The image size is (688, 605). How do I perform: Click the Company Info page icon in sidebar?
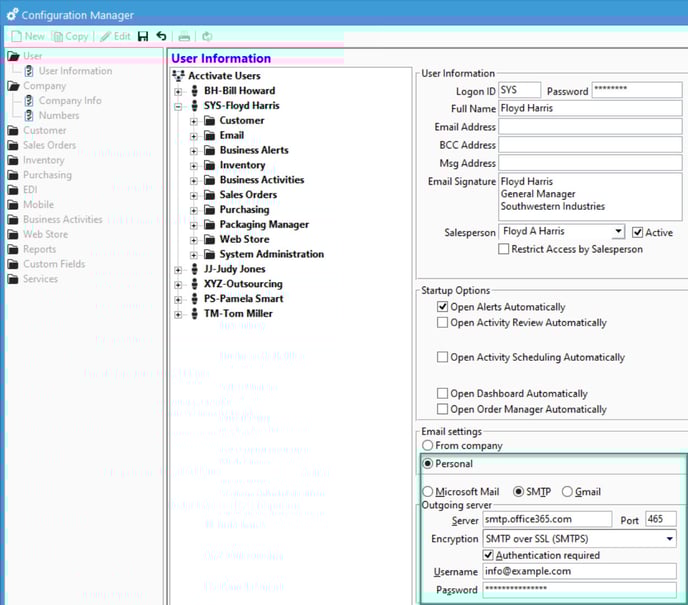point(29,100)
